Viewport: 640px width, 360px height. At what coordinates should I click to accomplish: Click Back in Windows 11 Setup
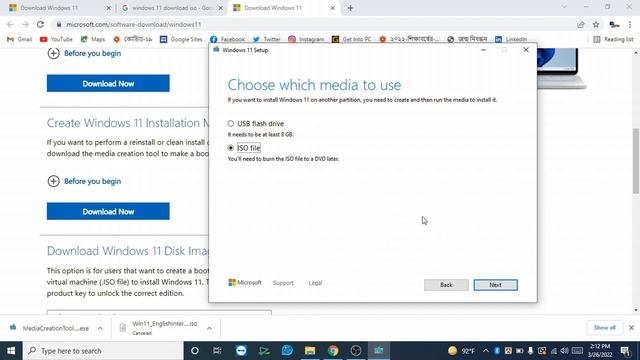446,285
